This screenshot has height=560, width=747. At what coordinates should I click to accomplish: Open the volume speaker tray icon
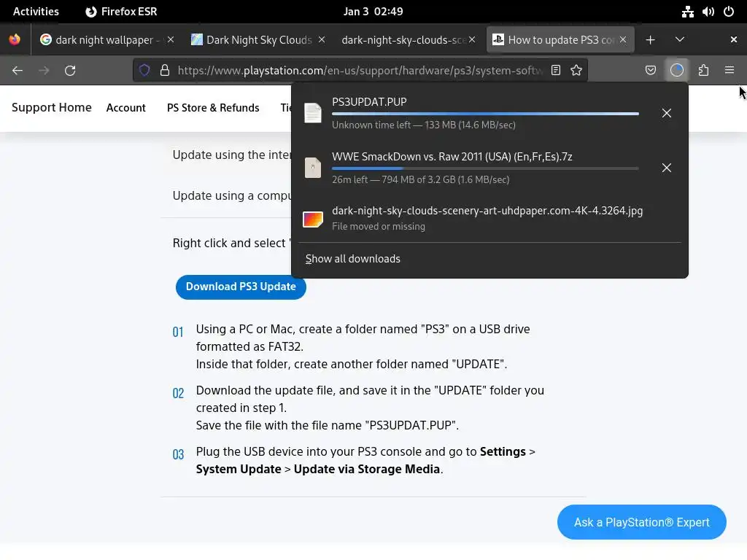708,12
